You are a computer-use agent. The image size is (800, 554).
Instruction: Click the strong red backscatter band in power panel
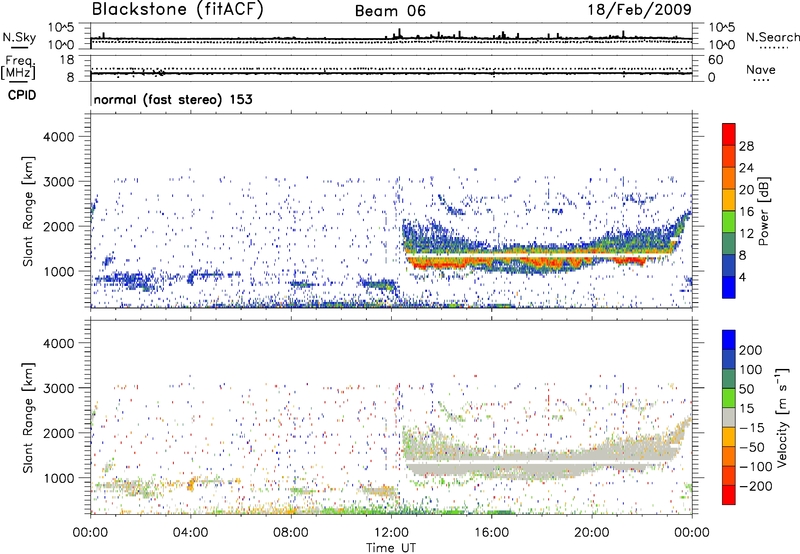(526, 262)
